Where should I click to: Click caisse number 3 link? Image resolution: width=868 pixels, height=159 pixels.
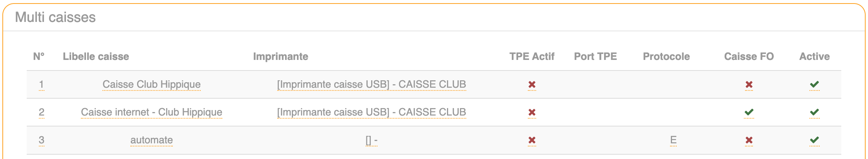(x=42, y=140)
